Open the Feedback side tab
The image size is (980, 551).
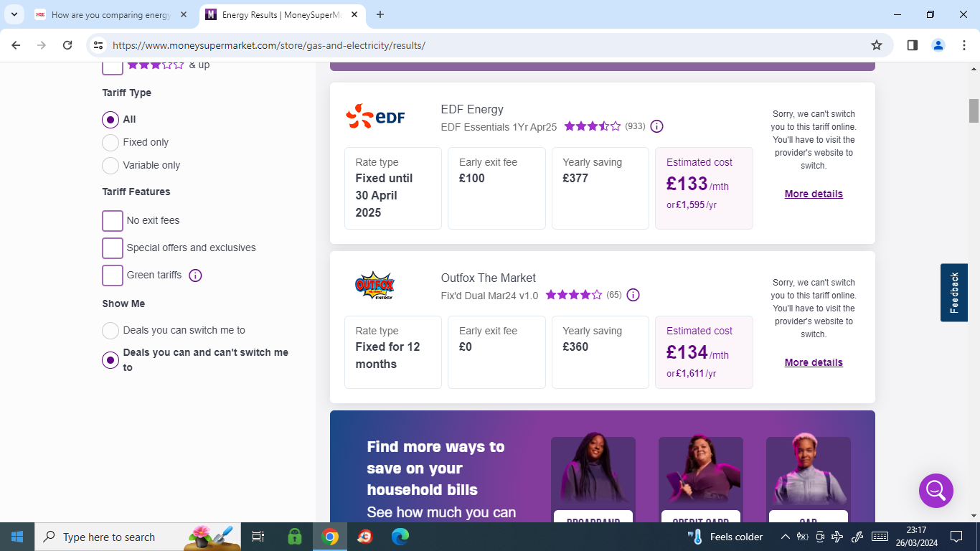(x=954, y=293)
